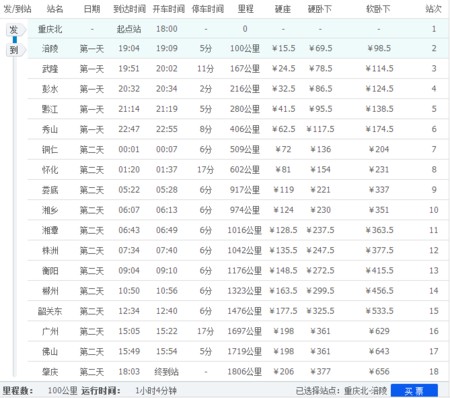Click station number 18 in 站次 column

click(x=434, y=372)
